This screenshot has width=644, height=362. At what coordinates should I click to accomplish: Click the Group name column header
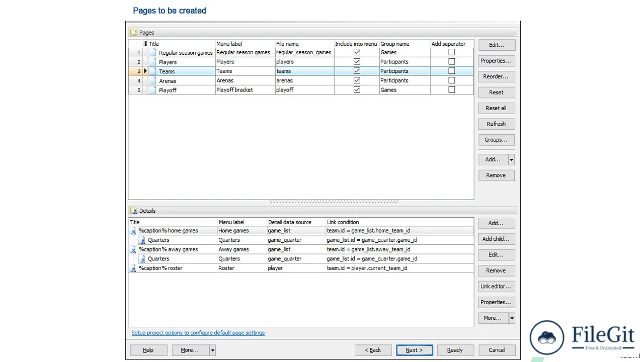(405, 44)
